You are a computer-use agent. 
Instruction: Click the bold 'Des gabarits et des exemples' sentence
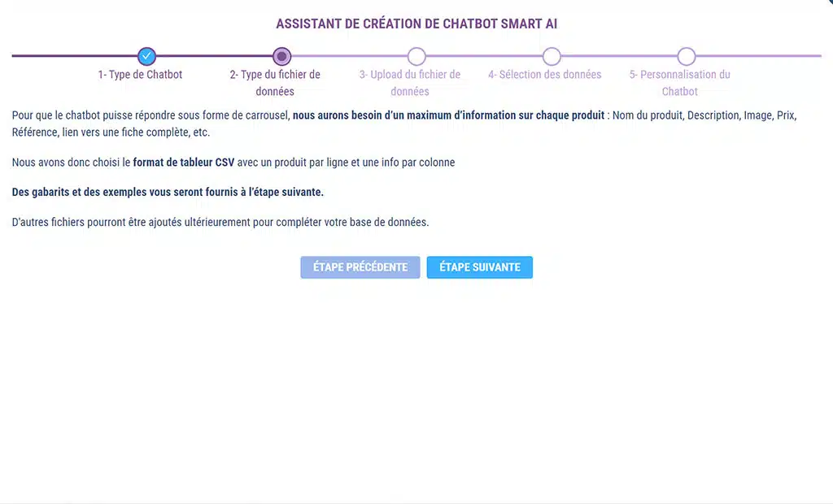pyautogui.click(x=168, y=193)
